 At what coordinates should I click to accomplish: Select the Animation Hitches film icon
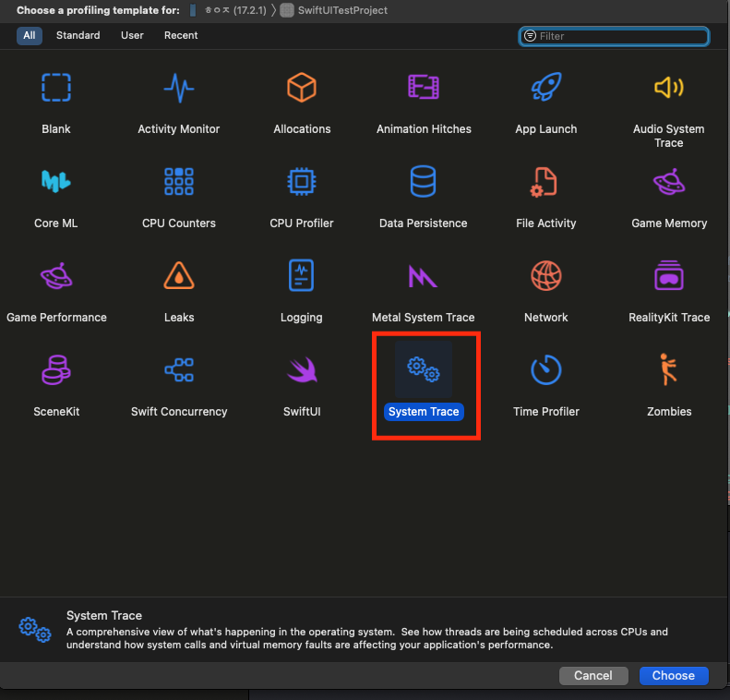click(424, 87)
